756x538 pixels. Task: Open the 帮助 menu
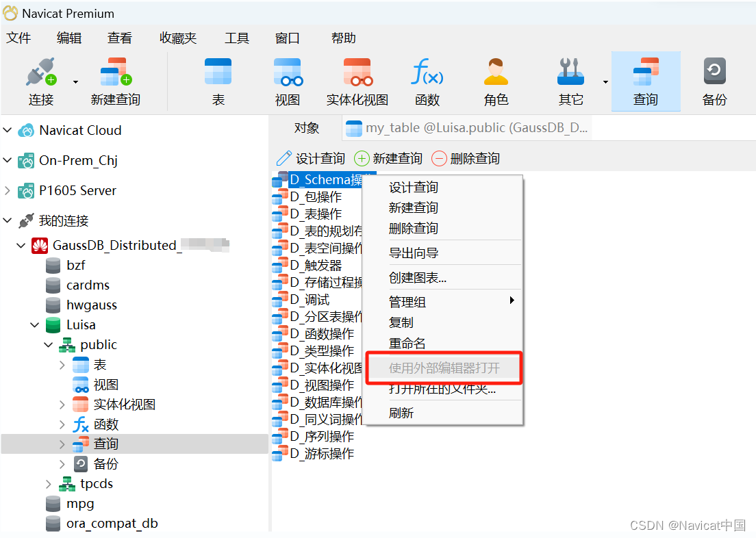point(343,38)
